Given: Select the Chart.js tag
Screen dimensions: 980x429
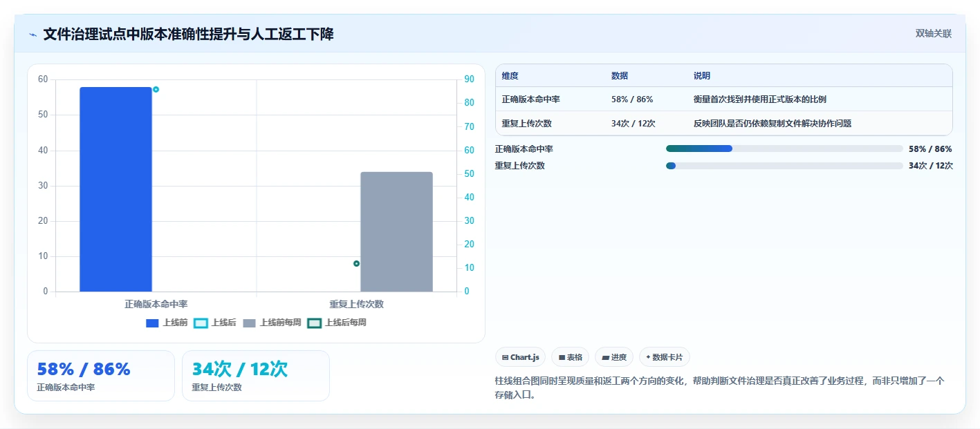Looking at the screenshot, I should pos(520,357).
